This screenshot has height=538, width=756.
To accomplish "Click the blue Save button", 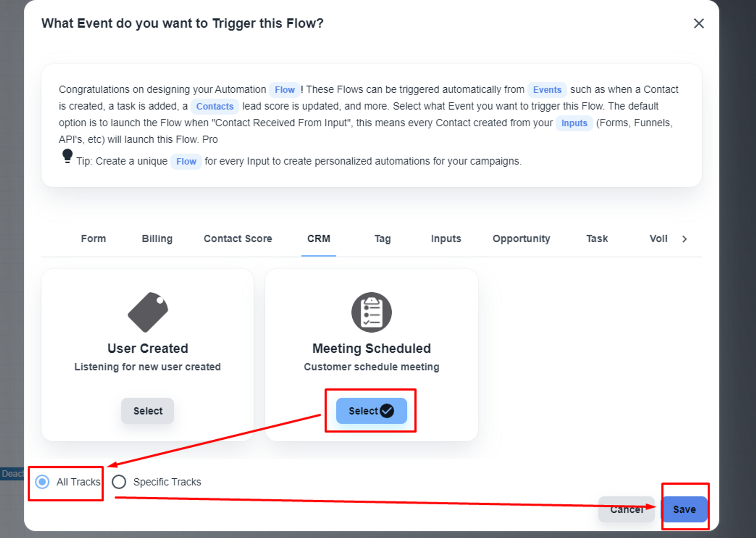I will point(684,509).
